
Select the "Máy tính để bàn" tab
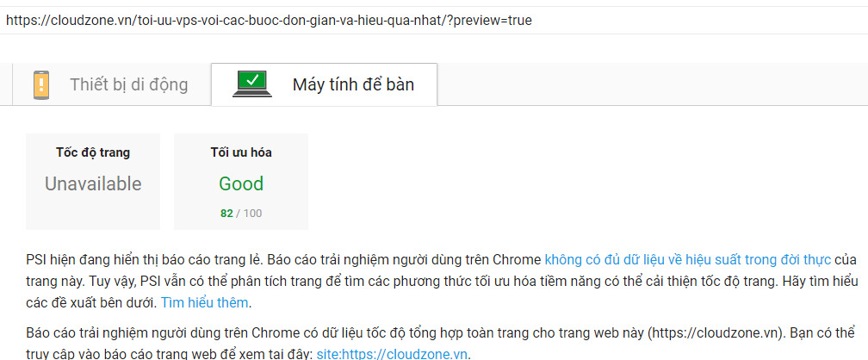[353, 84]
